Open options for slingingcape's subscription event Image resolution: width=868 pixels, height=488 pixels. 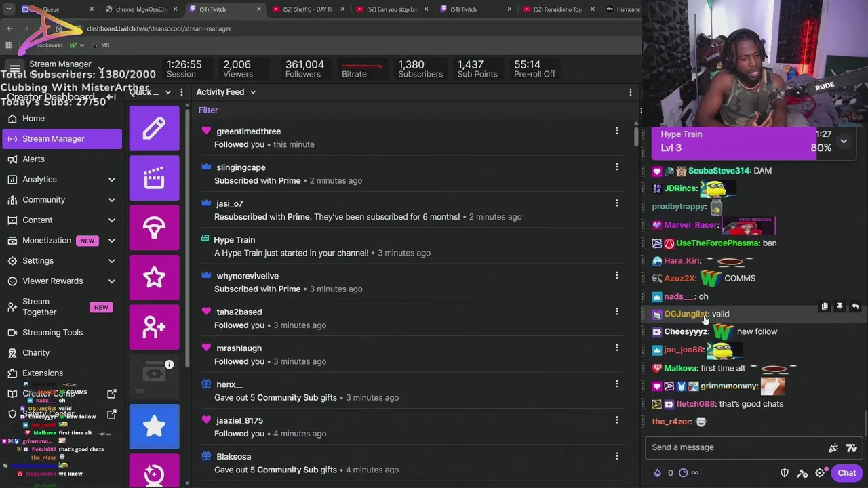tap(616, 167)
